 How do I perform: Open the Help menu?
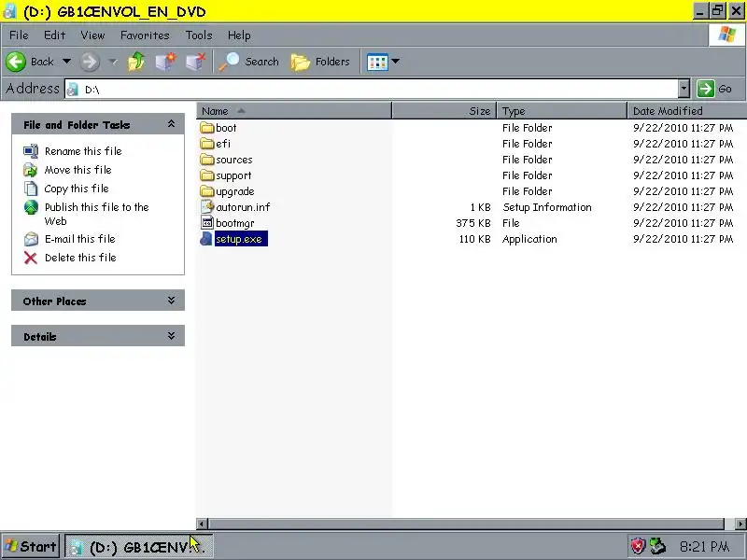239,35
